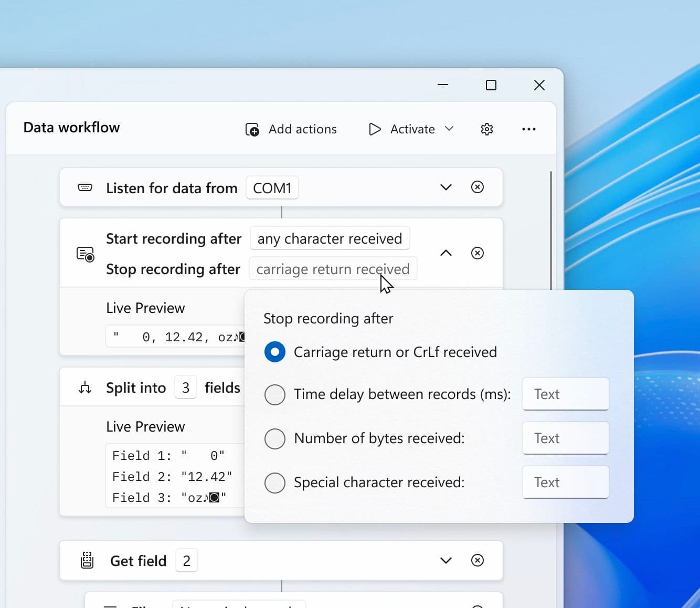This screenshot has width=700, height=608.
Task: Open the three-dot more options menu
Action: click(528, 129)
